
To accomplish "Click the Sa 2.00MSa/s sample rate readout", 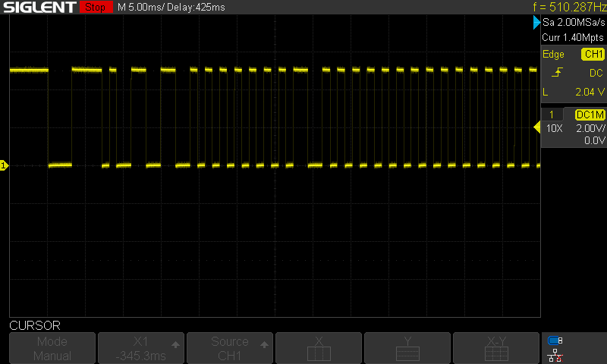I will 574,23.
